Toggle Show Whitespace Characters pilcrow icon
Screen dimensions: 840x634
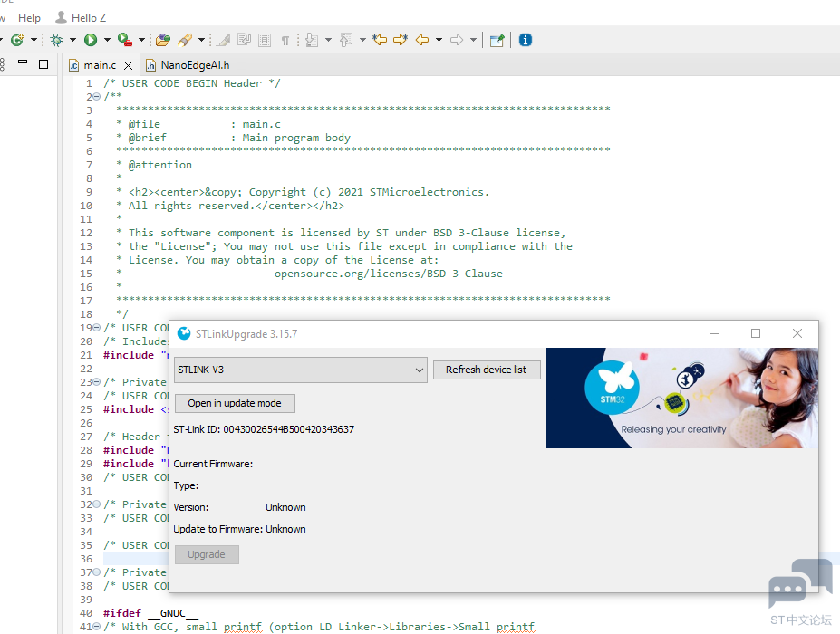click(285, 40)
